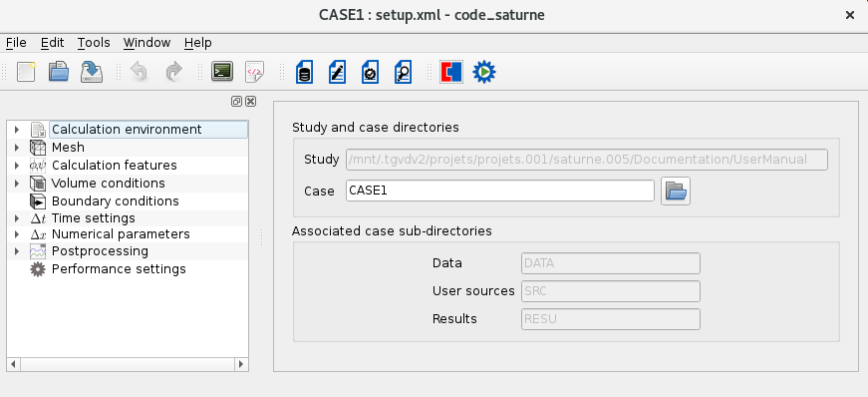
Task: Expand the Mesh tree node
Action: [x=17, y=148]
